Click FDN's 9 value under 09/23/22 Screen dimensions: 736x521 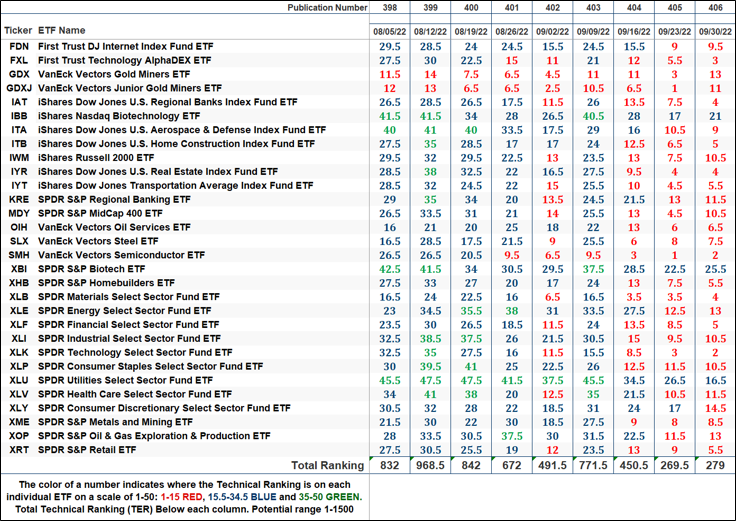click(x=675, y=47)
